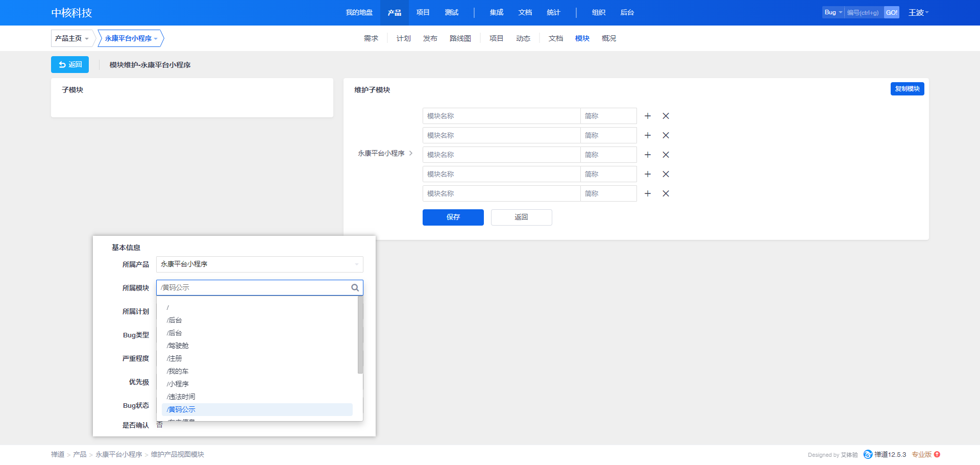Screen dimensions: 980x465
Task: Open the Bug search type dropdown
Action: [x=833, y=13]
